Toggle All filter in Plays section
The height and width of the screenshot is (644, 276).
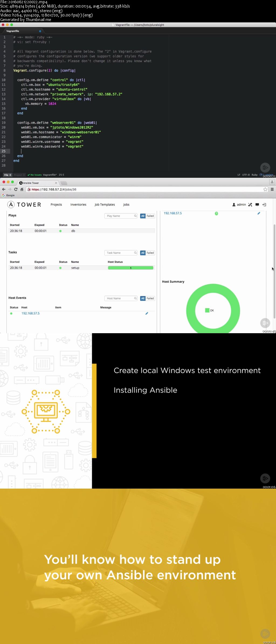(x=143, y=216)
